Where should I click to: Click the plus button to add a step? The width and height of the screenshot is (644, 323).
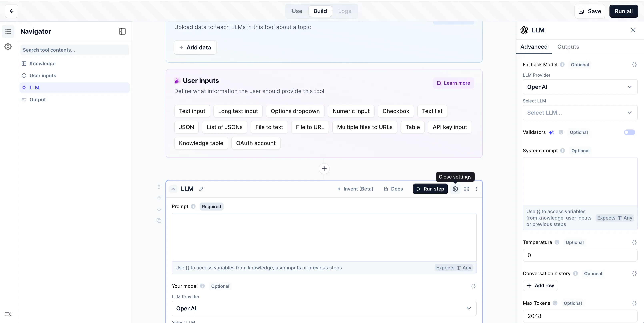pyautogui.click(x=324, y=169)
